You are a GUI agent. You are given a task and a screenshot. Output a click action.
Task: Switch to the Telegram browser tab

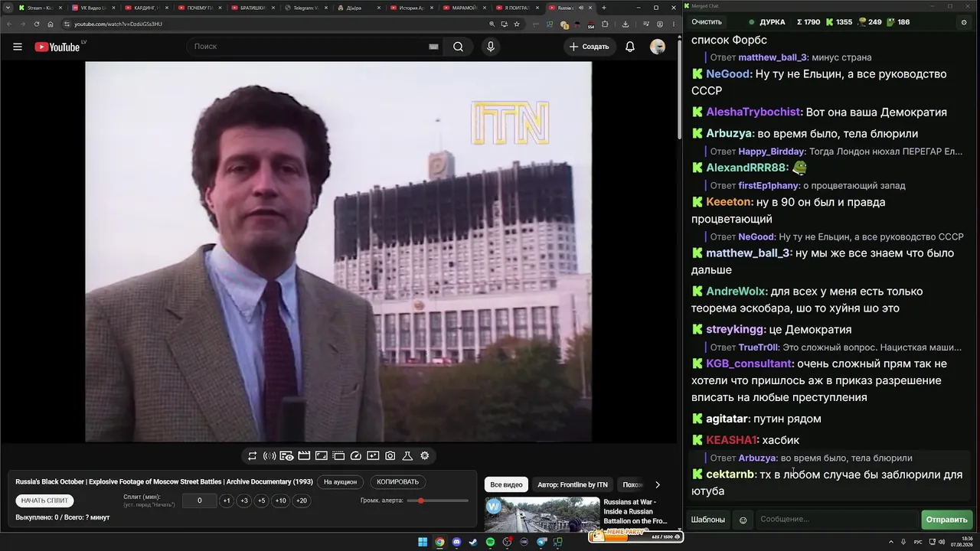[306, 8]
